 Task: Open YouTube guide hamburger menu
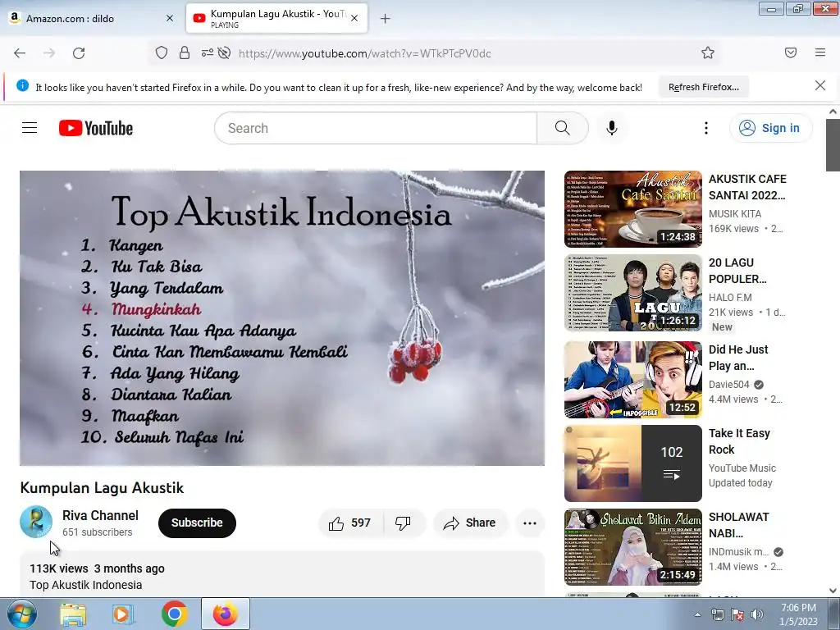[30, 128]
